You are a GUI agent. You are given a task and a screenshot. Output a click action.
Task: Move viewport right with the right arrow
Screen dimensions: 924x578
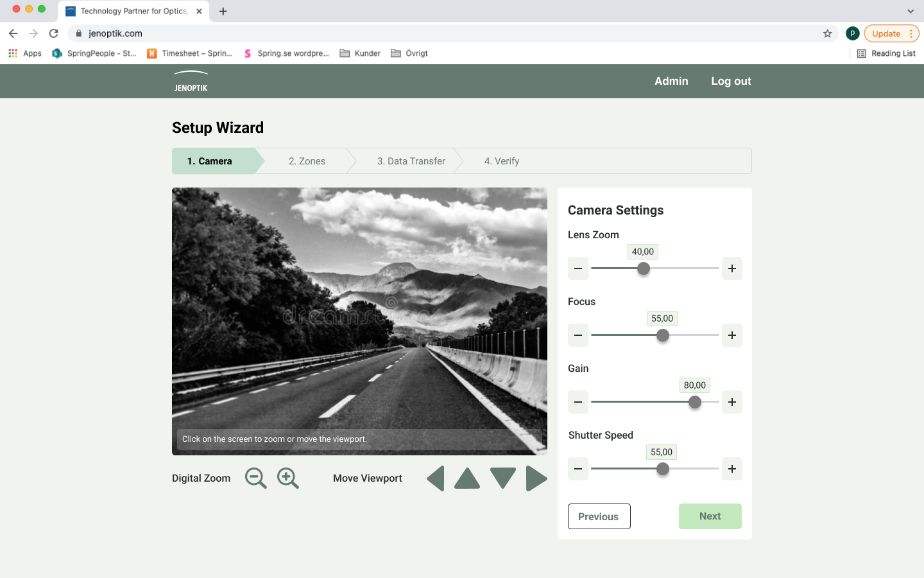coord(536,478)
